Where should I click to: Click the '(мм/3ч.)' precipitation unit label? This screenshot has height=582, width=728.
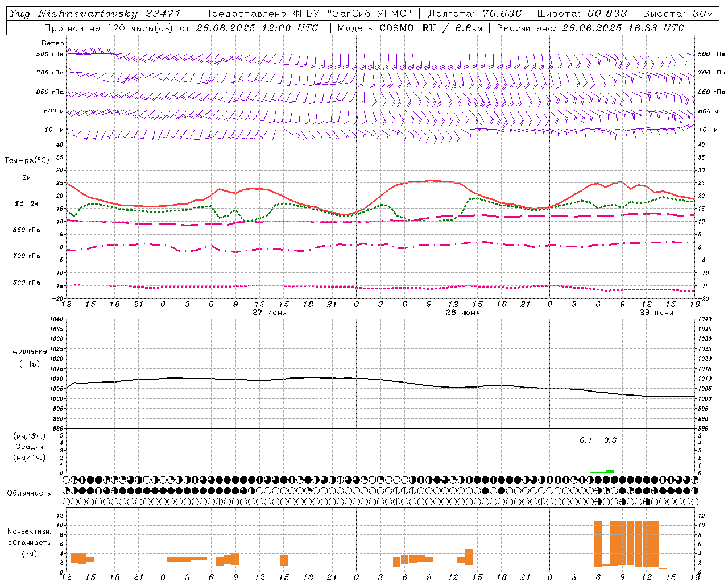pyautogui.click(x=30, y=436)
